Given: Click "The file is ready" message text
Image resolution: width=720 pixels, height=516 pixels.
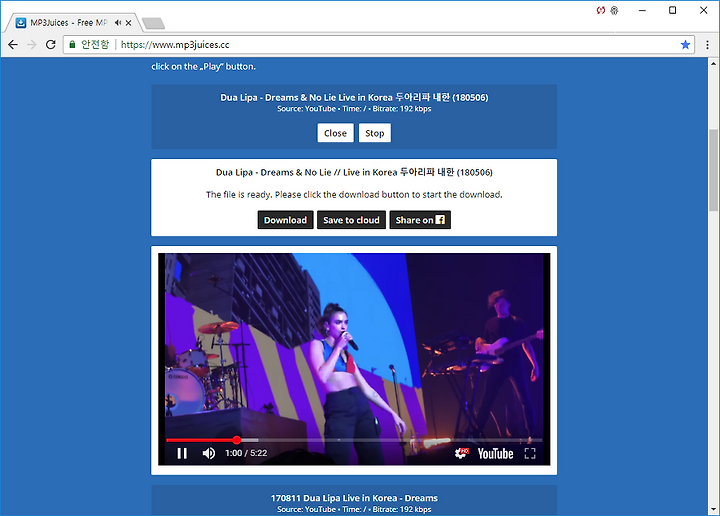Looking at the screenshot, I should pos(354,195).
